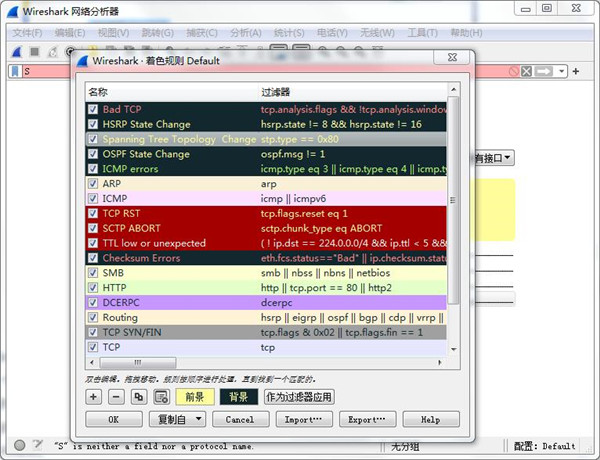Click the stop capture square icon
This screenshot has height=460, width=600.
(x=35, y=52)
